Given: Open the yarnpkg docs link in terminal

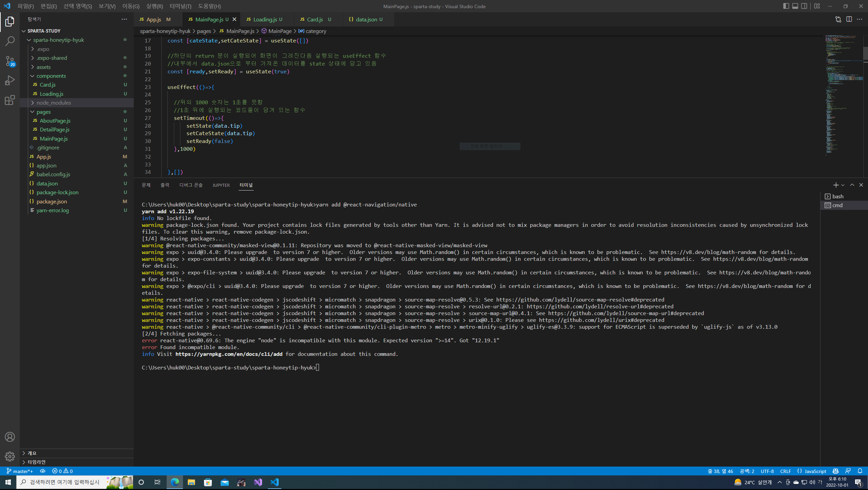Looking at the screenshot, I should (229, 354).
